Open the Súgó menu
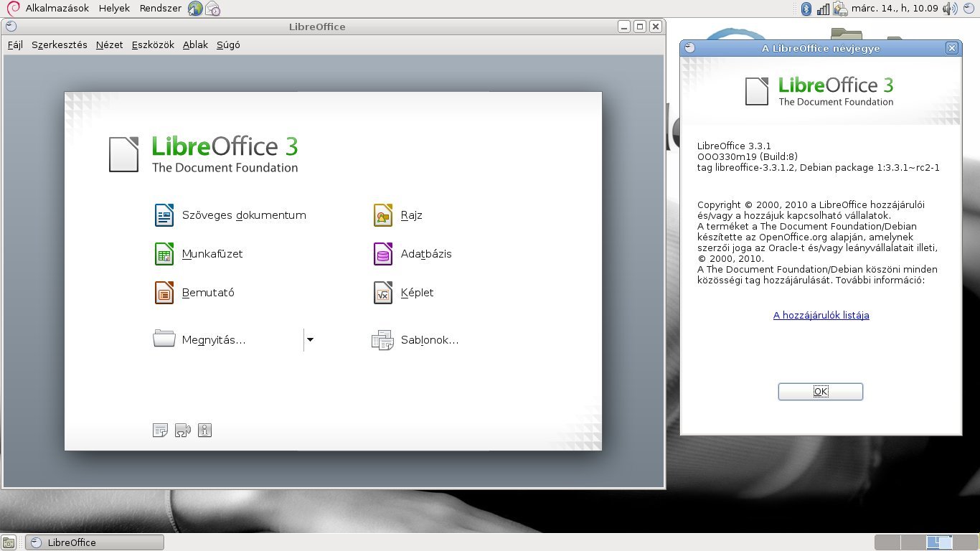Screen dimensions: 980x551 point(227,44)
